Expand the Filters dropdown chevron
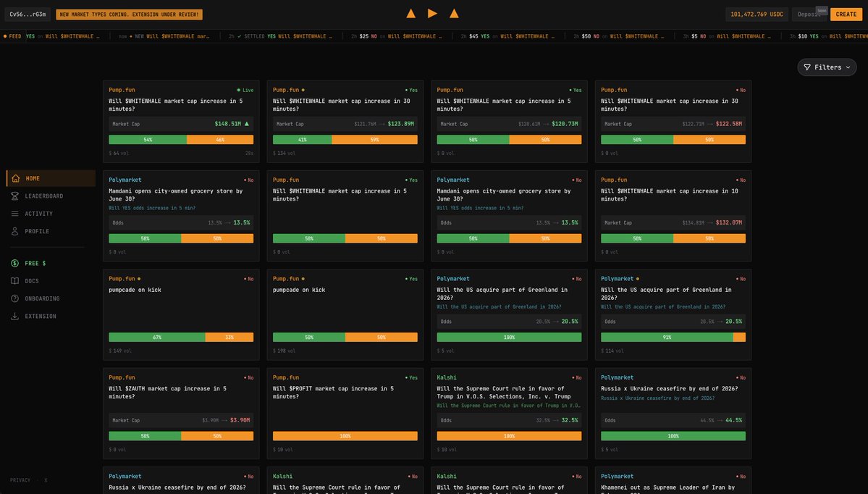868x494 pixels. coord(848,67)
